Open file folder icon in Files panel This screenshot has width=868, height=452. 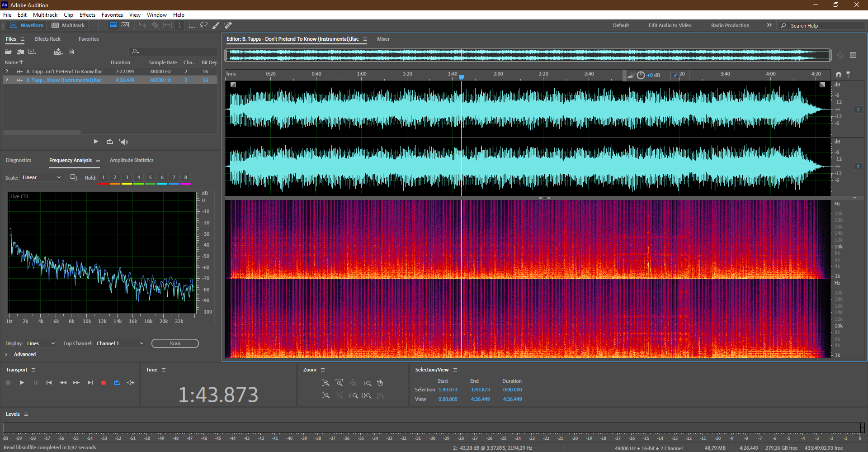(x=8, y=52)
